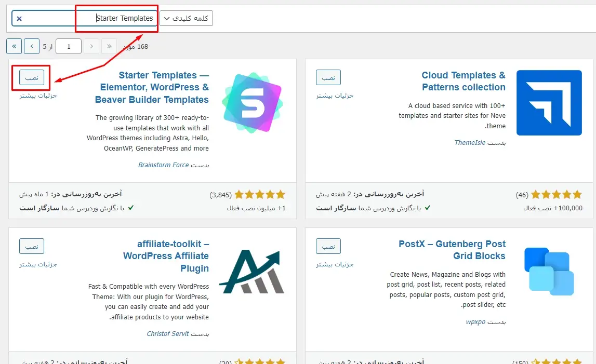Click the PostX blue squares logo
The height and width of the screenshot is (364, 596).
tap(549, 272)
